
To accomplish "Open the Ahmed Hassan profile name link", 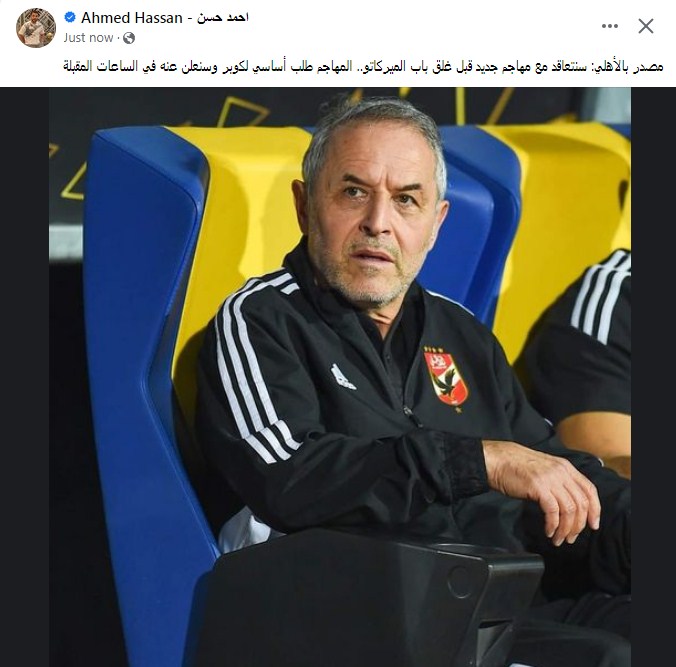I will (131, 18).
